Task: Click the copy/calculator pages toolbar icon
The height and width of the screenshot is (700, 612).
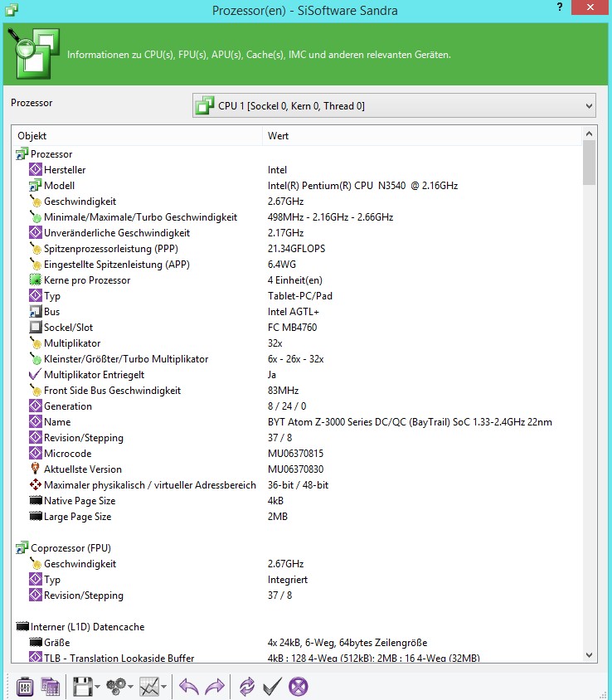Action: coord(51,687)
